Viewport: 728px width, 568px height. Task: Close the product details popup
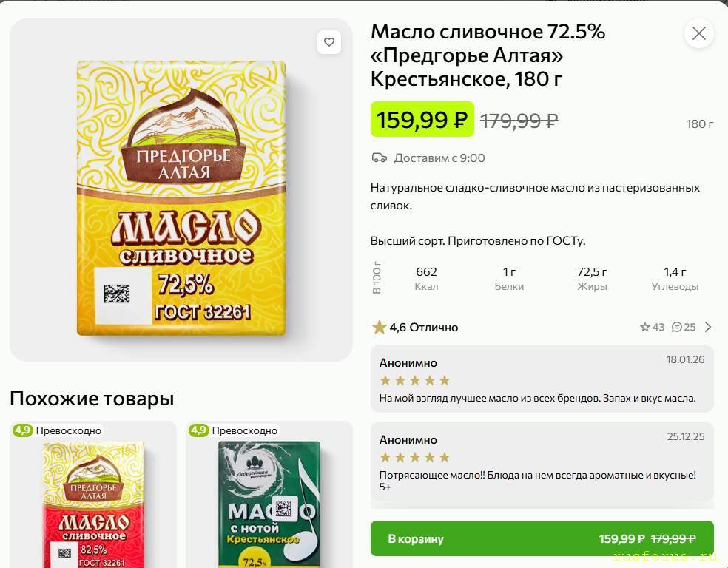698,33
